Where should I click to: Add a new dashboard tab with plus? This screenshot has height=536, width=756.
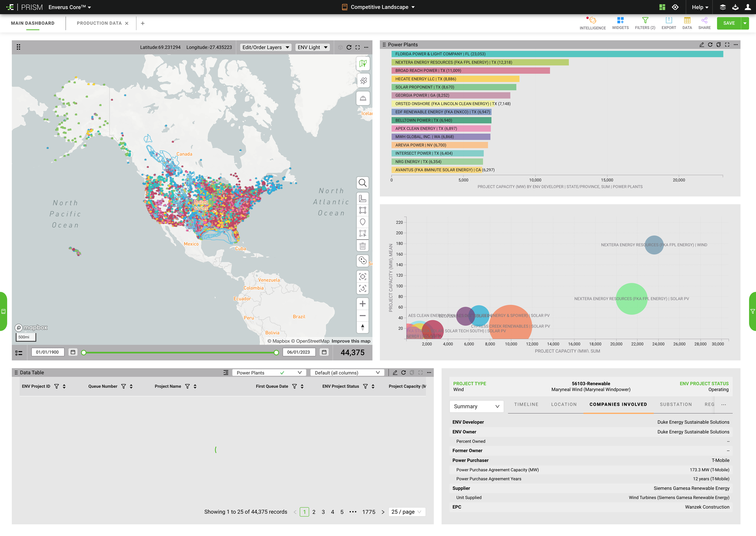[143, 23]
